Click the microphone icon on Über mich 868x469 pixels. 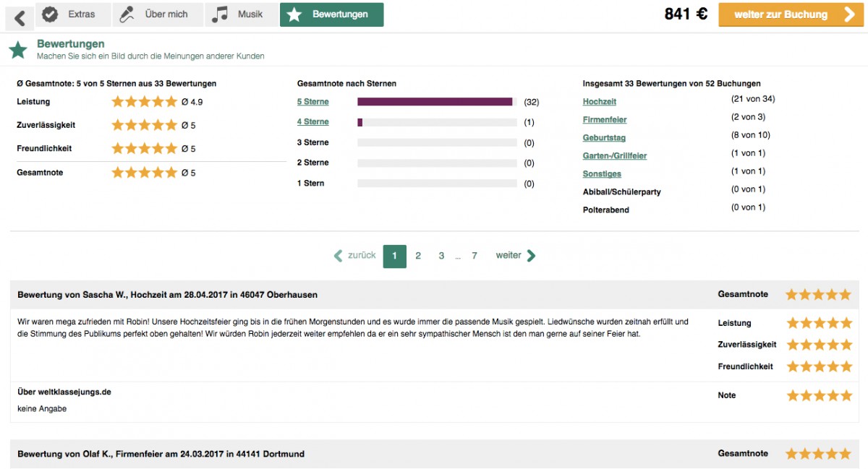[x=127, y=14]
